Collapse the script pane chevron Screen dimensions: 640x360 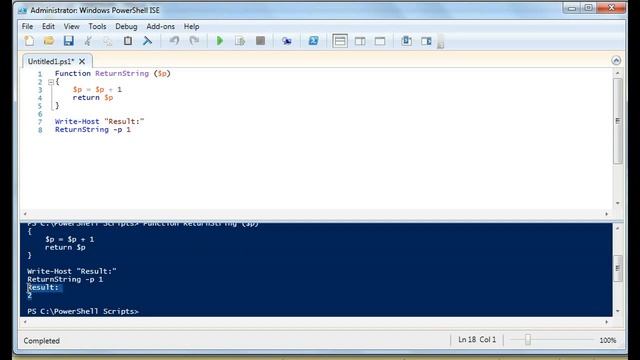point(616,60)
